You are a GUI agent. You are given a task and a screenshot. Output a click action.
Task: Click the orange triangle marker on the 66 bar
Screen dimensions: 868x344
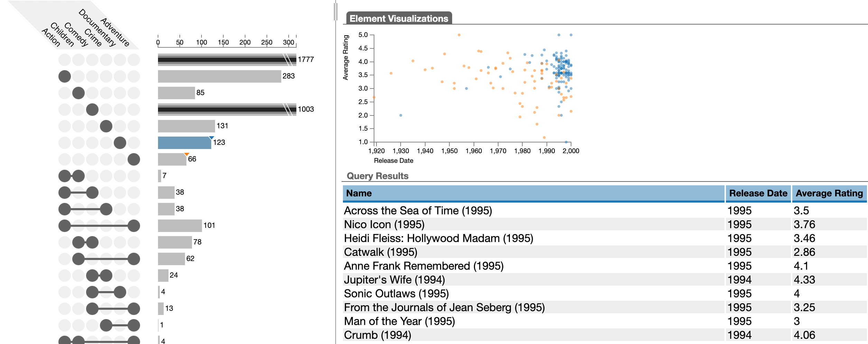click(x=187, y=154)
